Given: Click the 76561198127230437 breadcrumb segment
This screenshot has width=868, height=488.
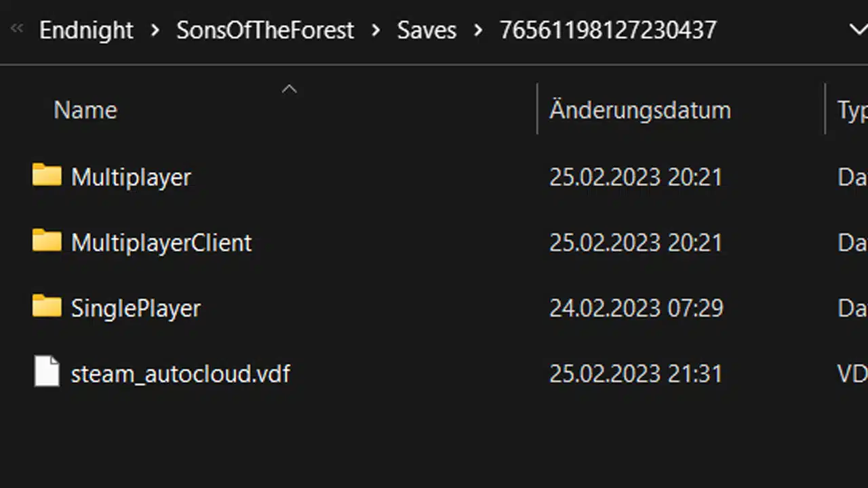Looking at the screenshot, I should [608, 30].
